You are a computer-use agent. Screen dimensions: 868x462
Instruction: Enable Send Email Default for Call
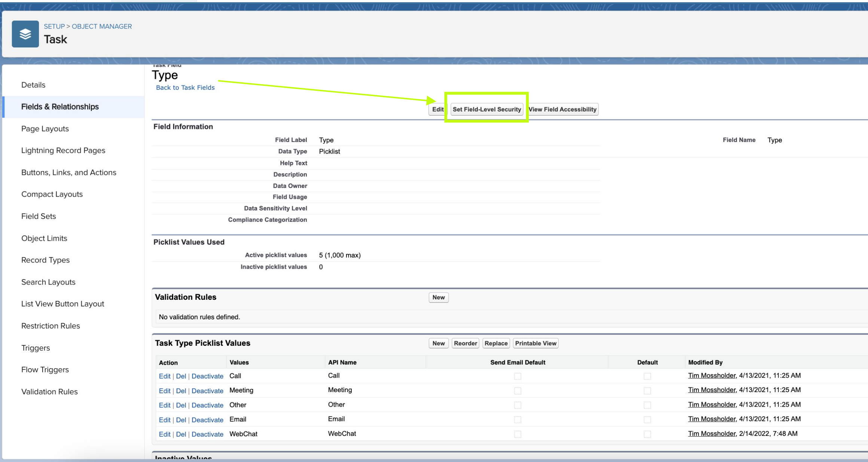click(517, 376)
